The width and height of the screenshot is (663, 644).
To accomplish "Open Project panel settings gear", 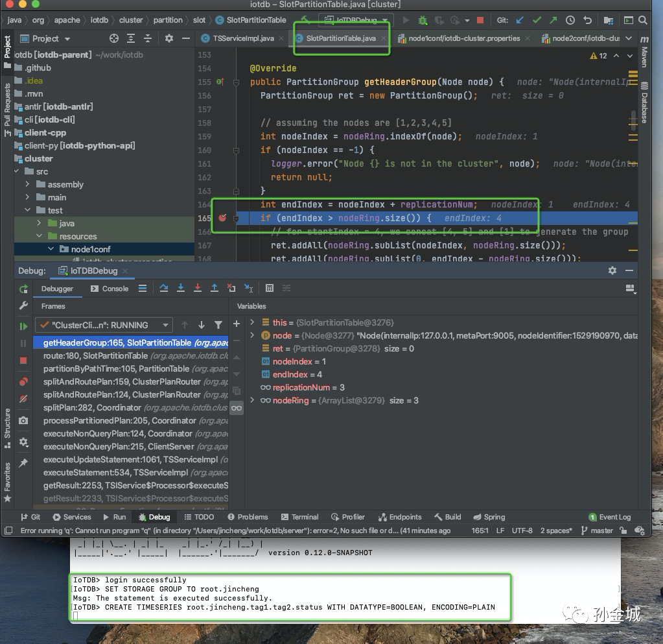I will [169, 38].
